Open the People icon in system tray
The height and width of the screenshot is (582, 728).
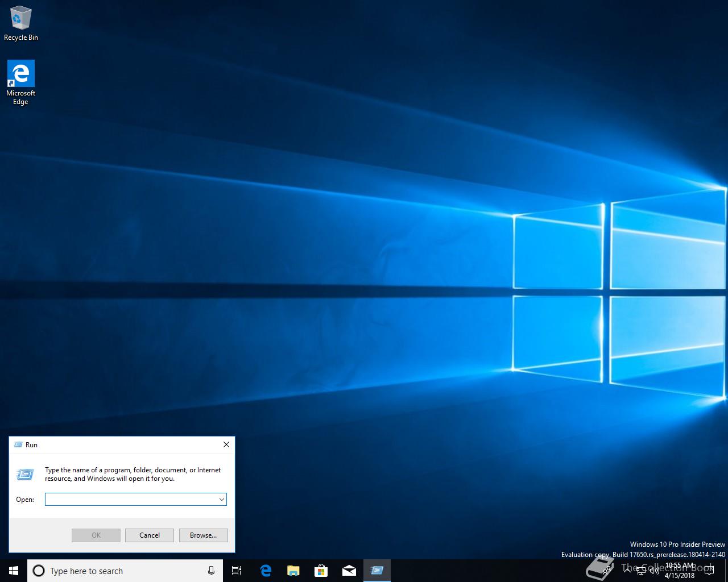(606, 571)
